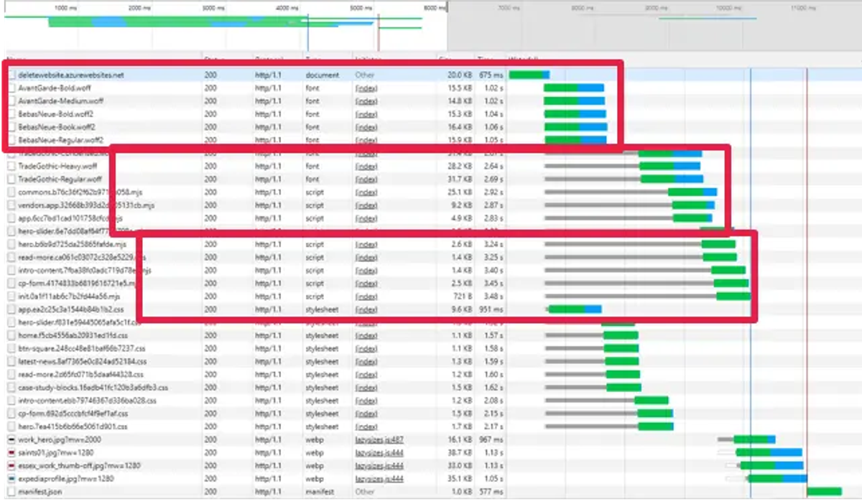Select the BebasNeue-Book.woff2 request

click(57, 127)
